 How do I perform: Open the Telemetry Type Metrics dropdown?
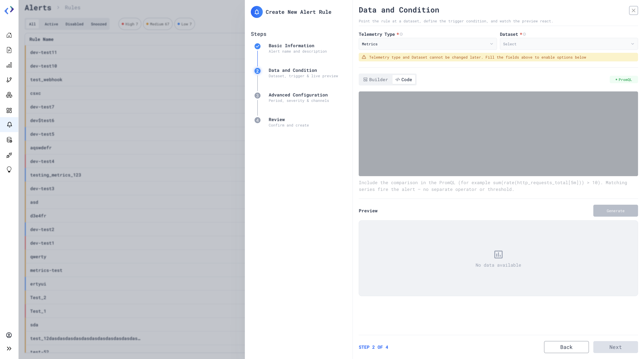pyautogui.click(x=427, y=44)
